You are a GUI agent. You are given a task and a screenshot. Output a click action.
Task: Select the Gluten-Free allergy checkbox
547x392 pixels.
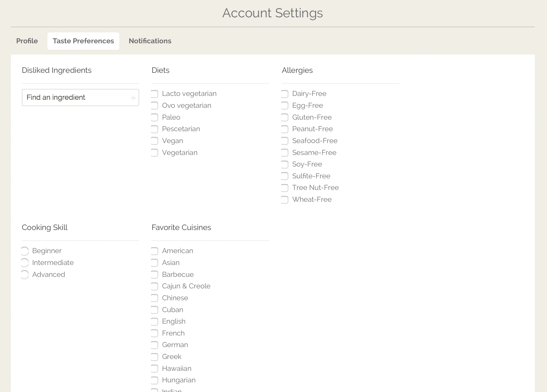point(285,117)
